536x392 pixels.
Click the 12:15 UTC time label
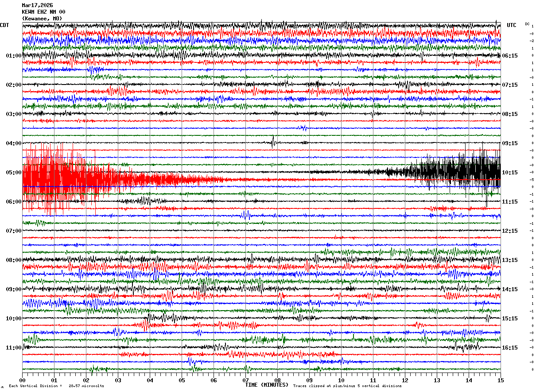[510, 231]
